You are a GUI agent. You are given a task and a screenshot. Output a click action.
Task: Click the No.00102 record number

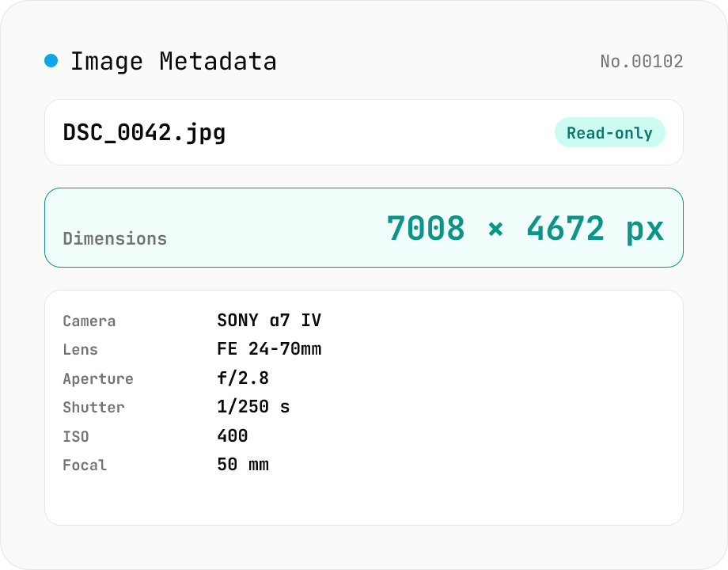[x=641, y=61]
